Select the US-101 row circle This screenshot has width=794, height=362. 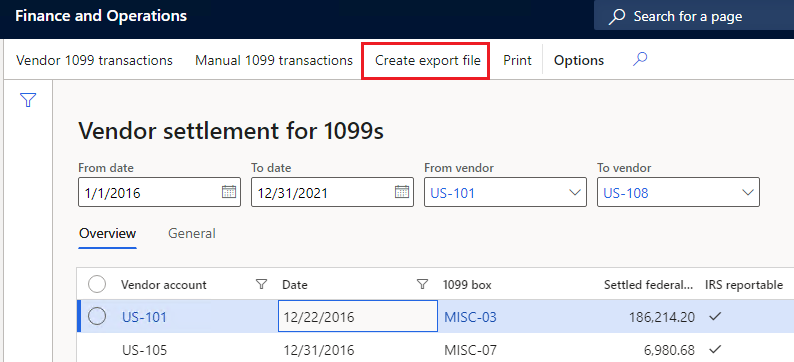click(97, 317)
